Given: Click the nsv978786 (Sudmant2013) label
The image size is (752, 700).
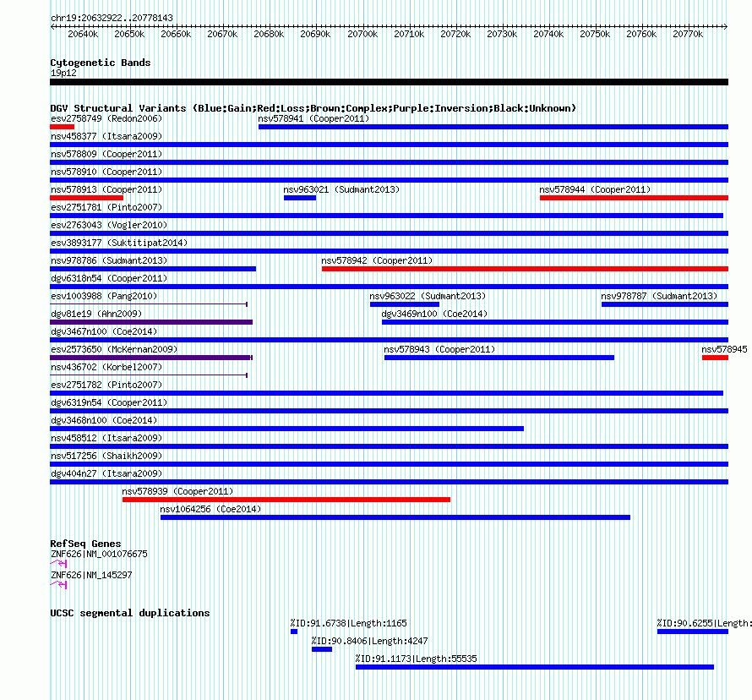Looking at the screenshot, I should pyautogui.click(x=109, y=260).
